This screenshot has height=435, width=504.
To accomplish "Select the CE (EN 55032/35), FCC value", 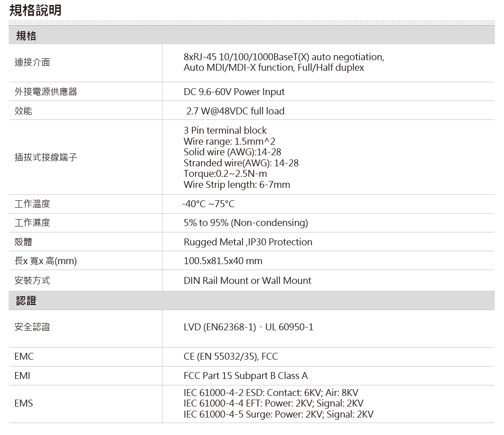I will click(x=230, y=356).
